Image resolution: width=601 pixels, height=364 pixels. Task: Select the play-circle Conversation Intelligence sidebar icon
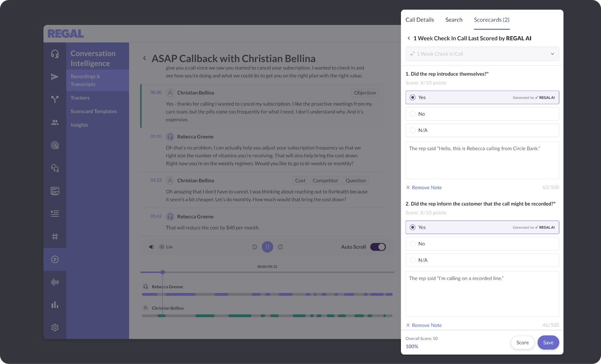55,259
